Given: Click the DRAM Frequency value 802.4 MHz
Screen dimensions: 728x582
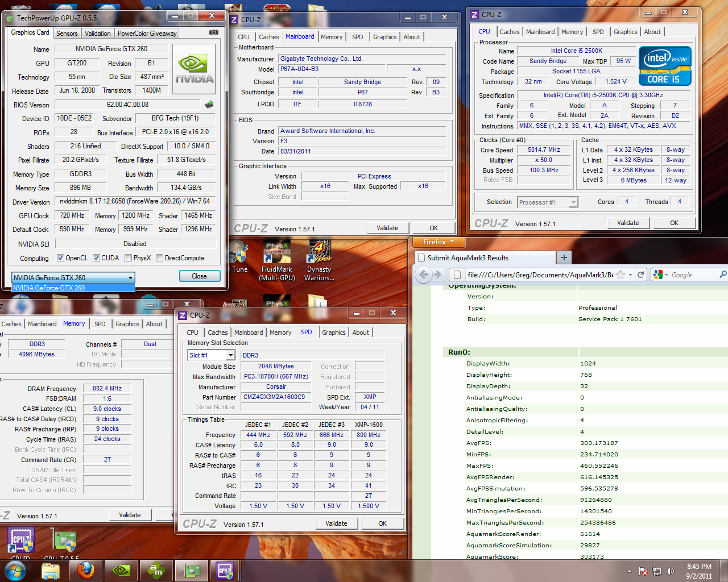Looking at the screenshot, I should (107, 389).
